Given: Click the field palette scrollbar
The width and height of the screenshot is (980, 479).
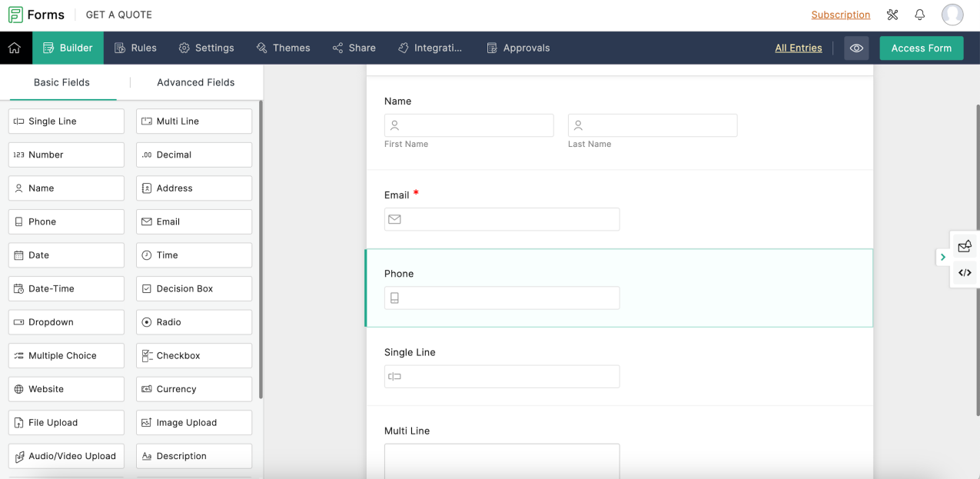Looking at the screenshot, I should tap(261, 250).
